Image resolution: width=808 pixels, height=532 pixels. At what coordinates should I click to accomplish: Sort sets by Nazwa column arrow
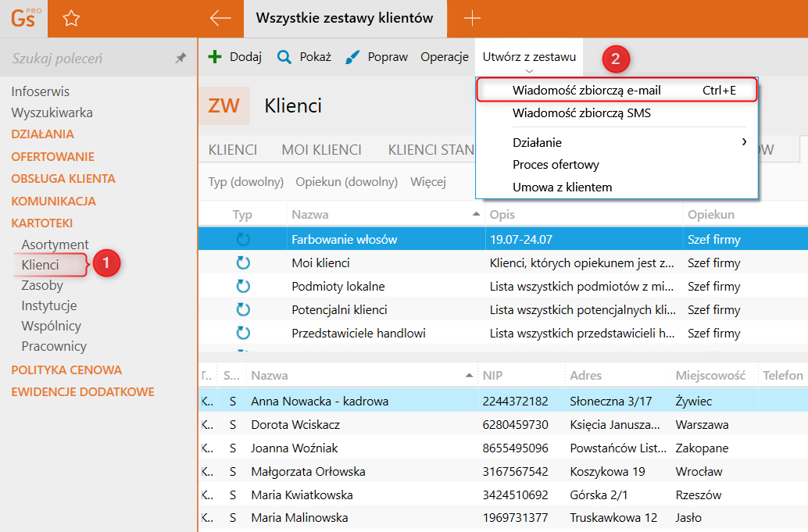pyautogui.click(x=476, y=214)
